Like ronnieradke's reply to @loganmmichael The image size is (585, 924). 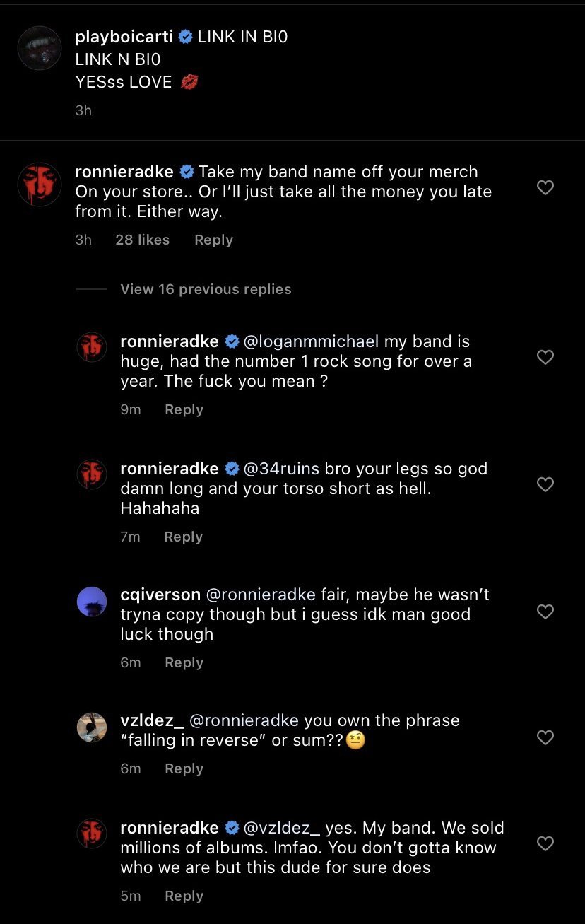545,357
